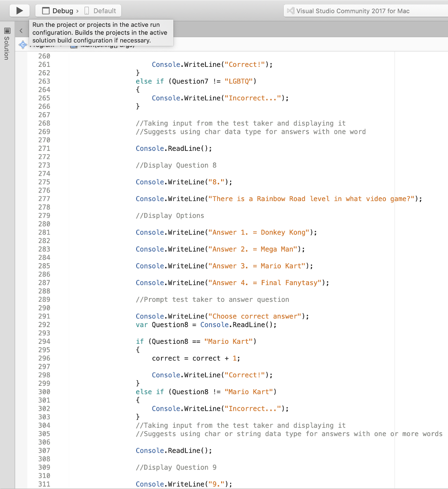
Task: Click the back navigation arrow above the editor
Action: click(x=21, y=30)
